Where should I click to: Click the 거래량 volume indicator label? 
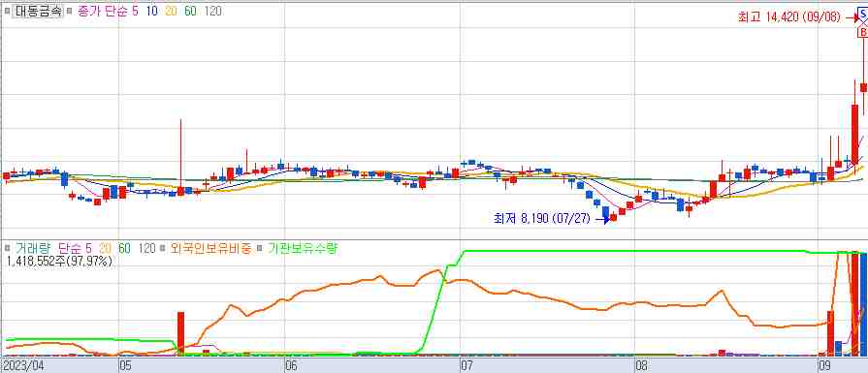tap(32, 249)
